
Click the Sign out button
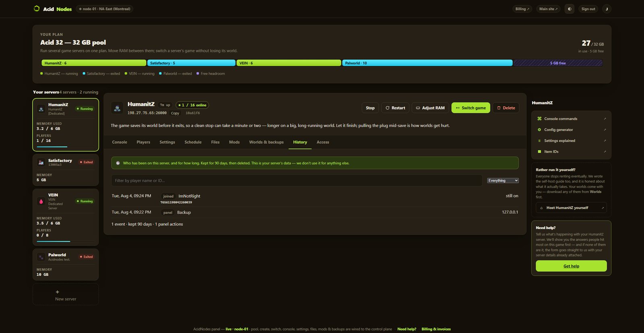588,9
